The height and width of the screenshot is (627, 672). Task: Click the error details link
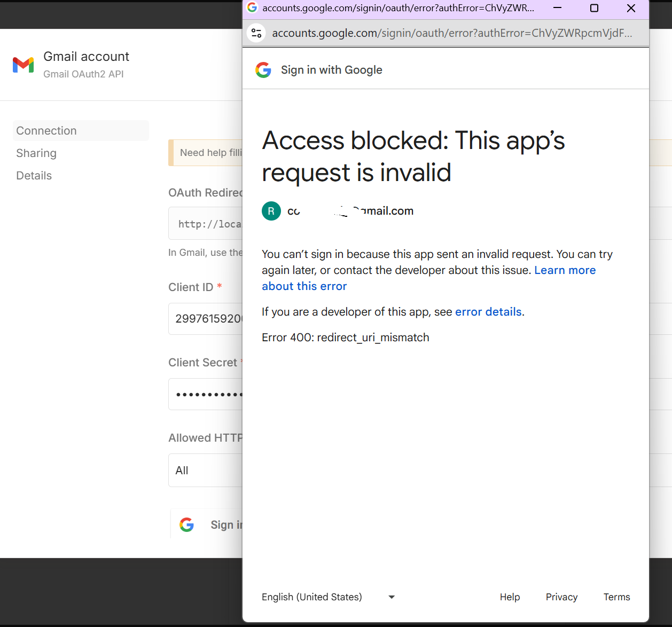[488, 312]
